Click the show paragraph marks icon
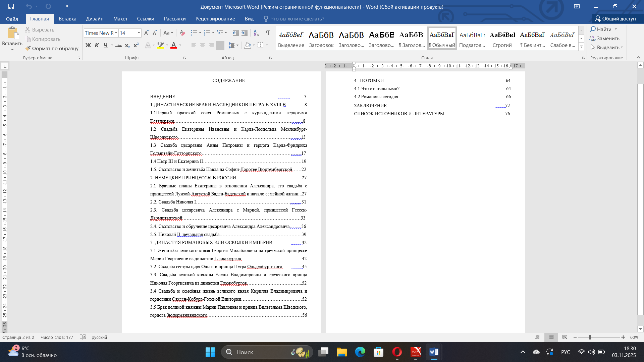 [x=268, y=33]
